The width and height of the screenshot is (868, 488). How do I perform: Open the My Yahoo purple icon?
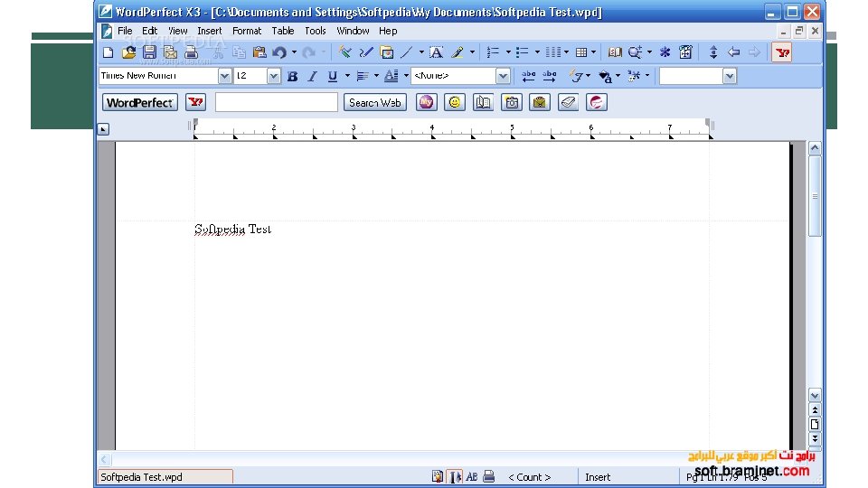(x=426, y=102)
